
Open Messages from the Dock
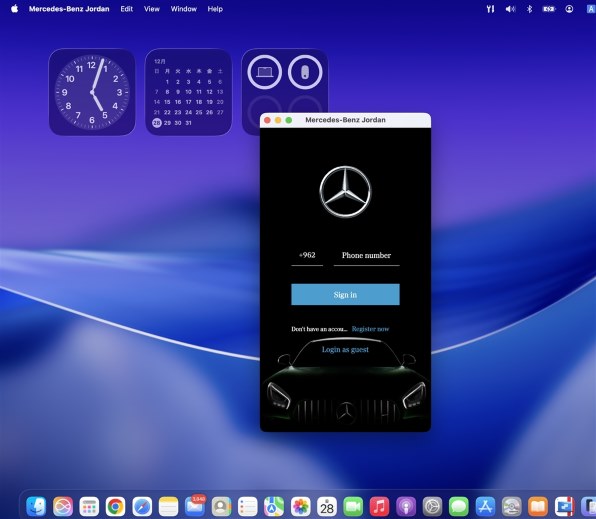click(x=459, y=506)
